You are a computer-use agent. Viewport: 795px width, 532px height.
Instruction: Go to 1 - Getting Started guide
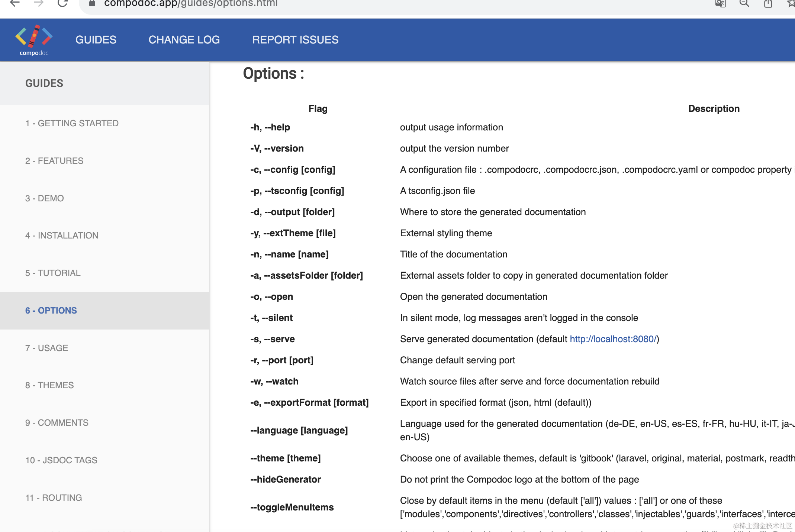point(72,123)
